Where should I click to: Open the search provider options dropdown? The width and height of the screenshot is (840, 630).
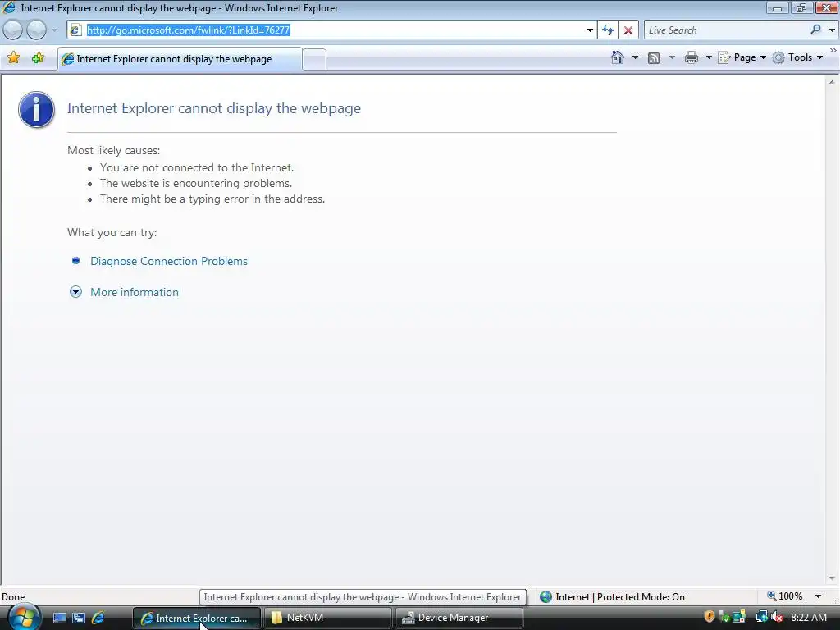point(832,30)
